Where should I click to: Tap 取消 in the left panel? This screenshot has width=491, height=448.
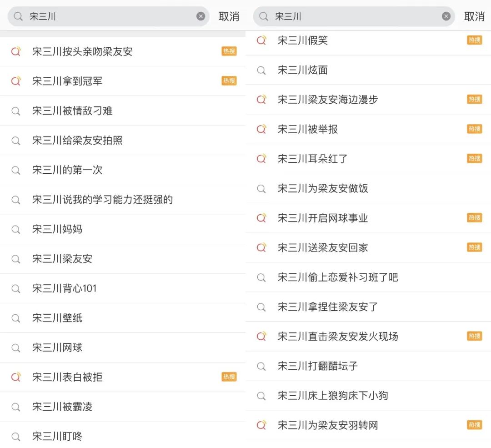click(229, 16)
